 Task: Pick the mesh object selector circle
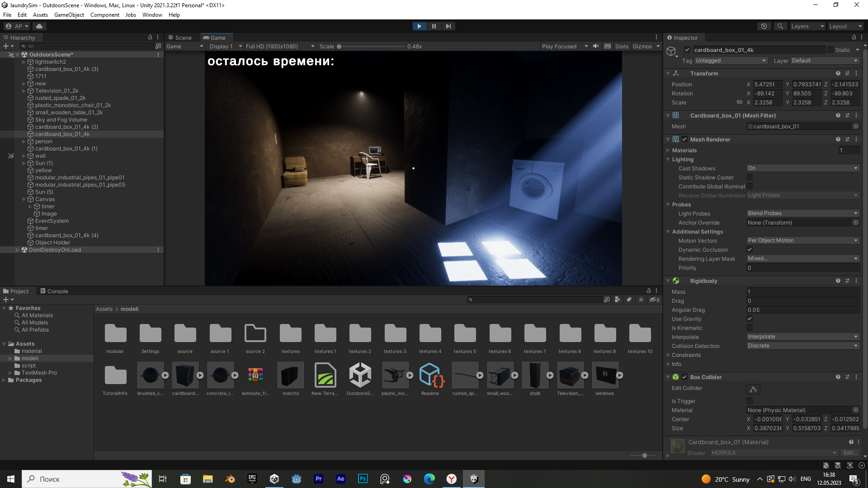tap(856, 127)
